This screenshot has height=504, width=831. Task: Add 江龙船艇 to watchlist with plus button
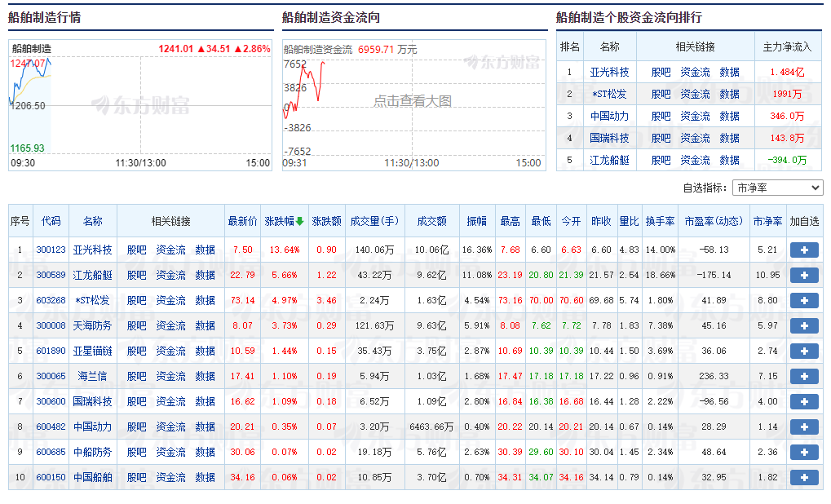[804, 275]
